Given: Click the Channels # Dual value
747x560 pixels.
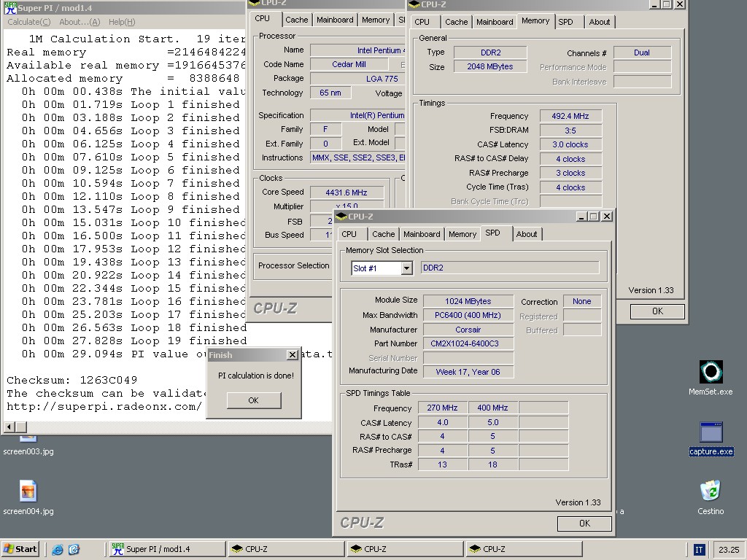Looking at the screenshot, I should 642,52.
